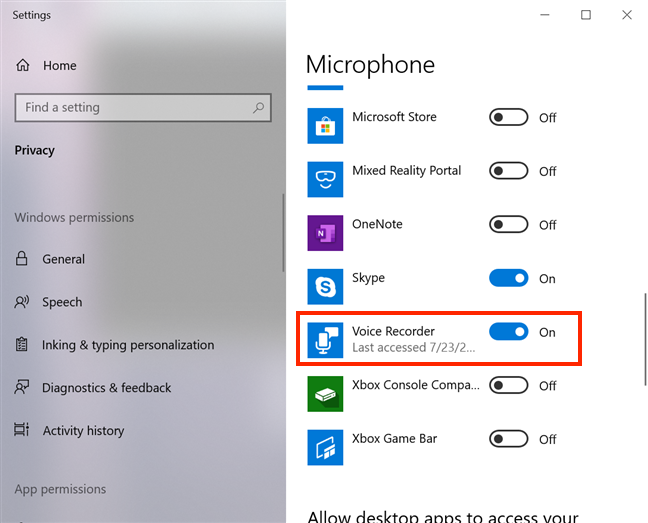Disable Voice Recorder microphone toggle
The height and width of the screenshot is (523, 648).
coord(508,332)
